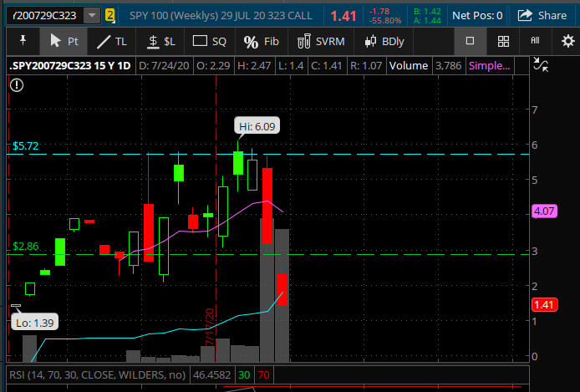Click the option description SPY 100 (Weeklys) text
This screenshot has width=580, height=392.
(221, 16)
